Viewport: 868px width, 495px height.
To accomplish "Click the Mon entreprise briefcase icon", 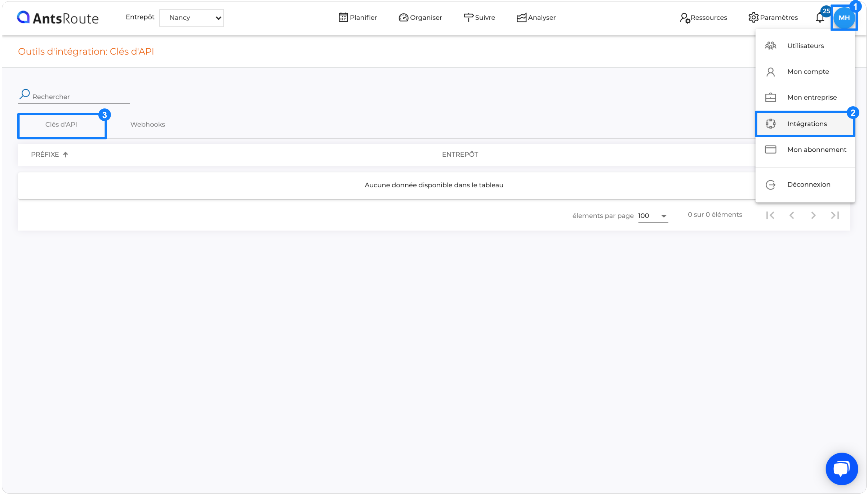I will point(770,98).
